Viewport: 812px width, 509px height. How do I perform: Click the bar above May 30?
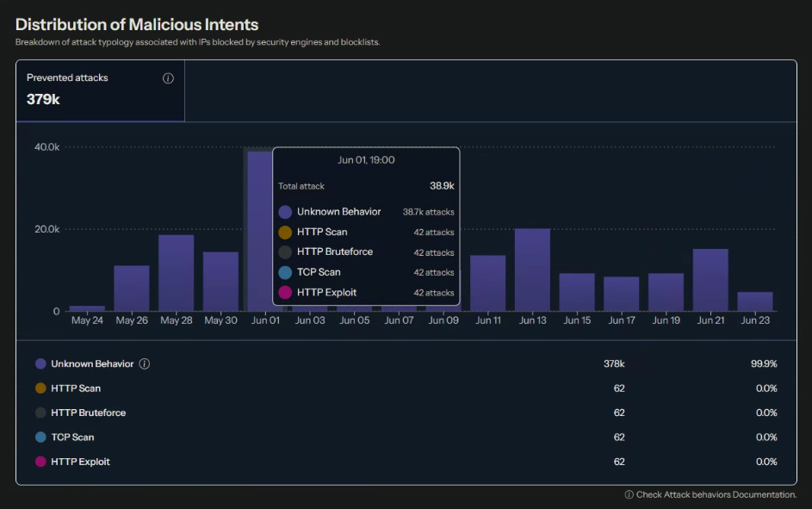tap(220, 282)
